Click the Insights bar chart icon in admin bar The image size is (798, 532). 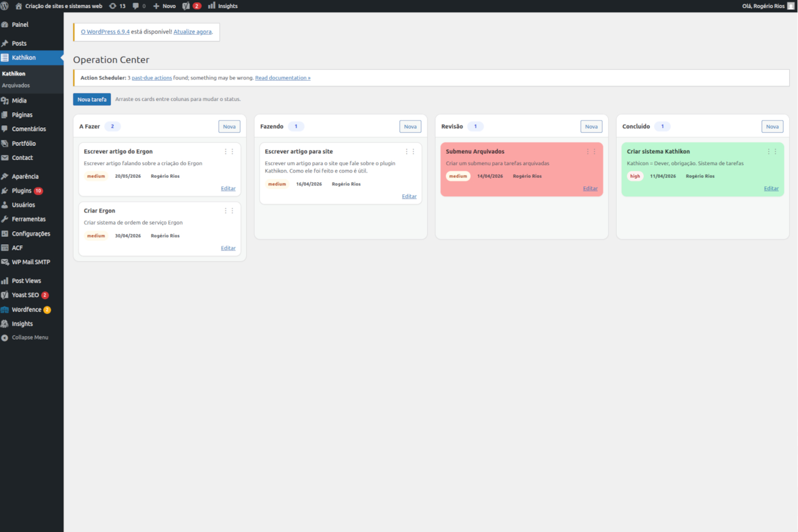click(x=211, y=6)
